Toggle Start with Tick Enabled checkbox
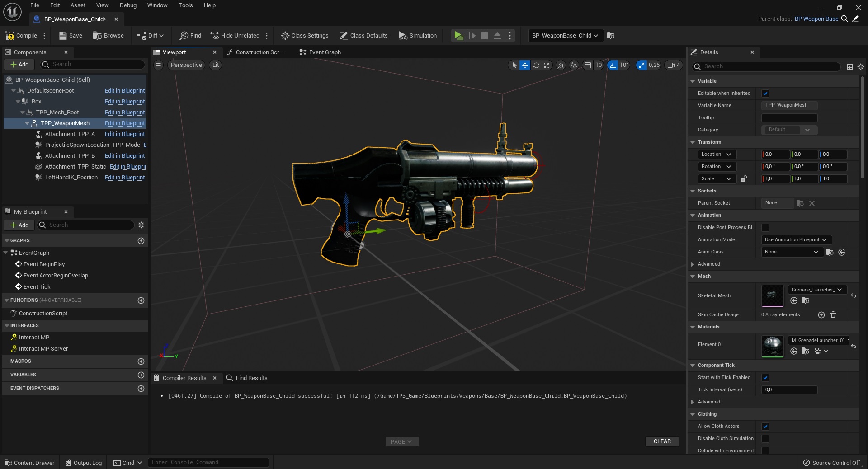The height and width of the screenshot is (469, 868). pos(765,378)
